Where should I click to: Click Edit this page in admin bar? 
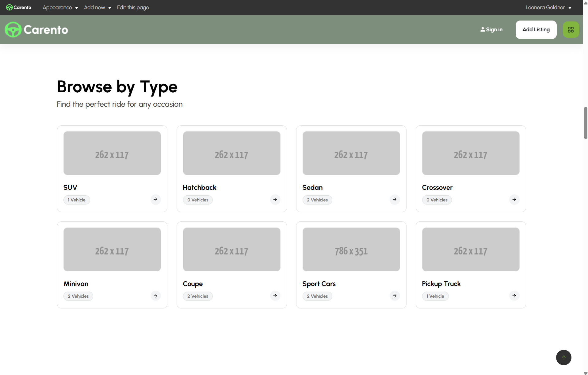133,7
